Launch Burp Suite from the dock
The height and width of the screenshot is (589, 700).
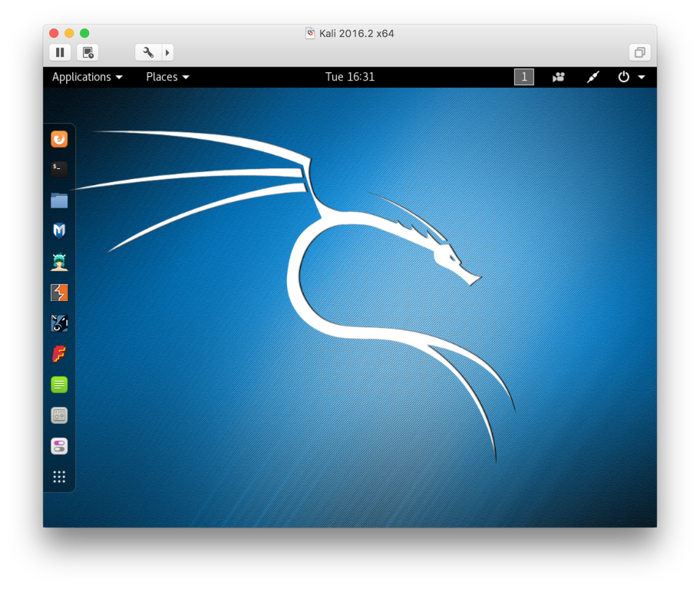coord(59,293)
